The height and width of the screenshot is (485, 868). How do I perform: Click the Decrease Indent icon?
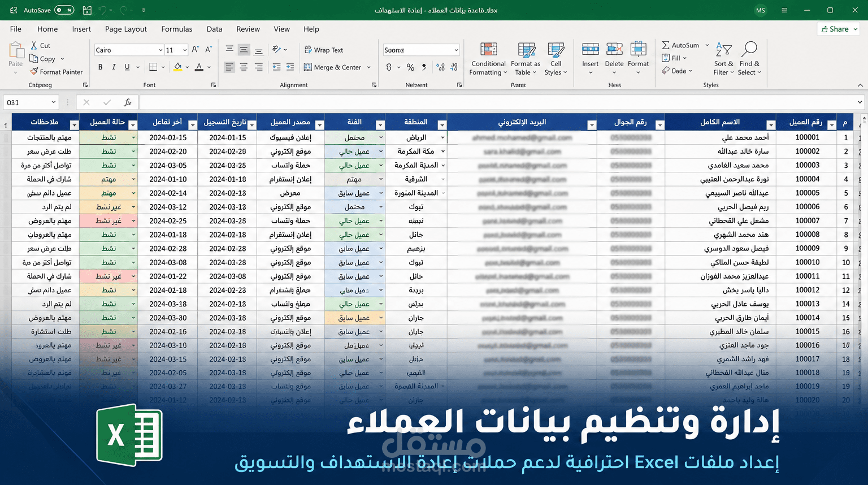coord(276,67)
